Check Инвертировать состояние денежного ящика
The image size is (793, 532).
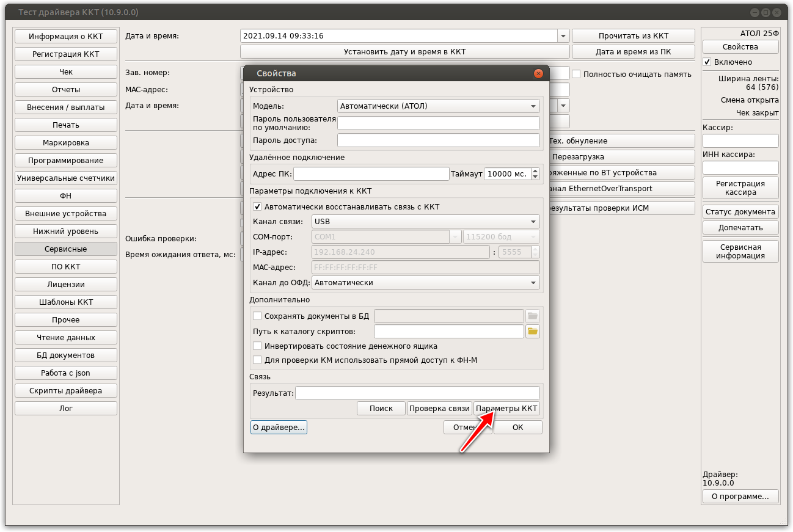(x=257, y=346)
